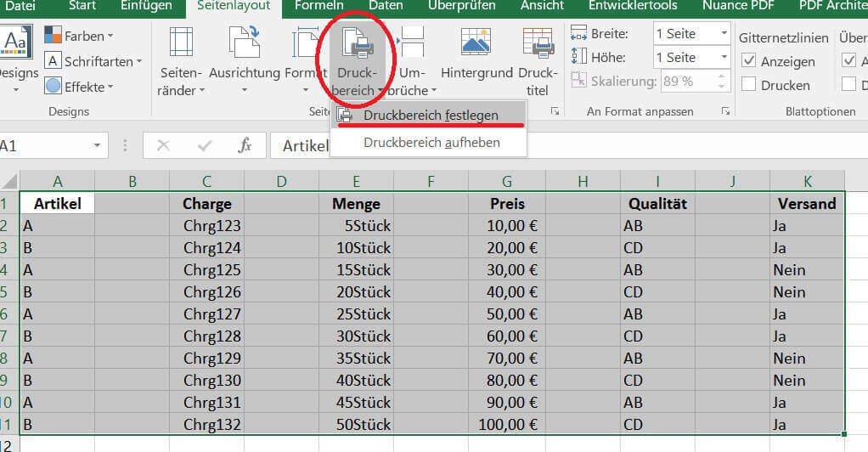Select cell with header Menge
The height and width of the screenshot is (452, 868).
356,203
